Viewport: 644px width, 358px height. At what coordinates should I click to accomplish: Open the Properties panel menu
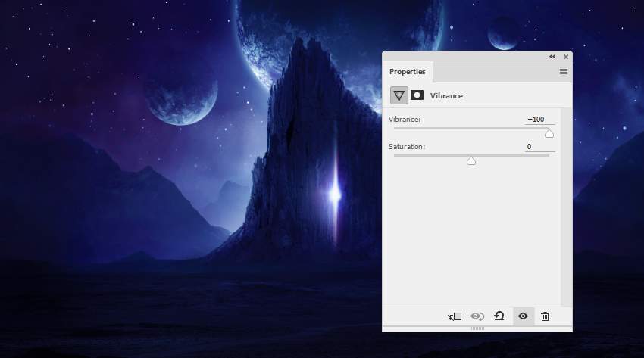[x=564, y=72]
